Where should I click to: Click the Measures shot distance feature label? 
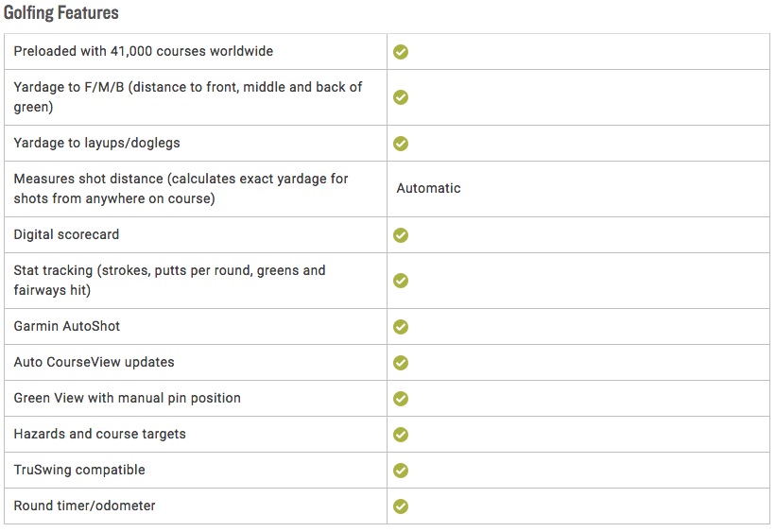[x=181, y=189]
